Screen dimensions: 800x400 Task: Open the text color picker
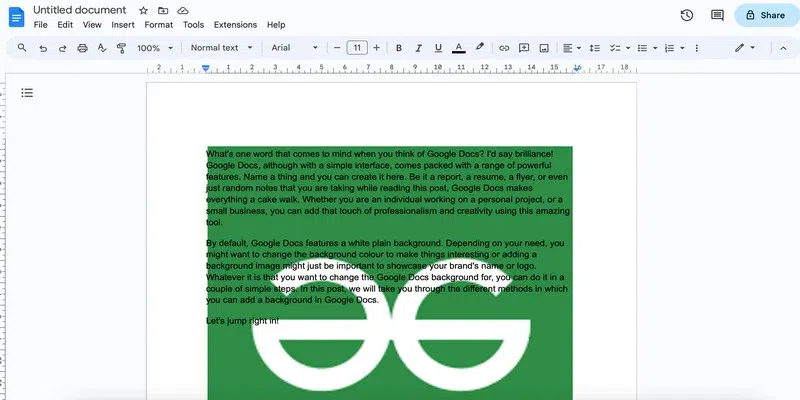point(459,48)
